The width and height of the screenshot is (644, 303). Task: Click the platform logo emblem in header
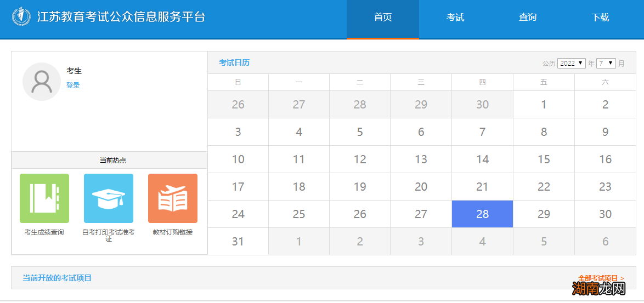(21, 16)
